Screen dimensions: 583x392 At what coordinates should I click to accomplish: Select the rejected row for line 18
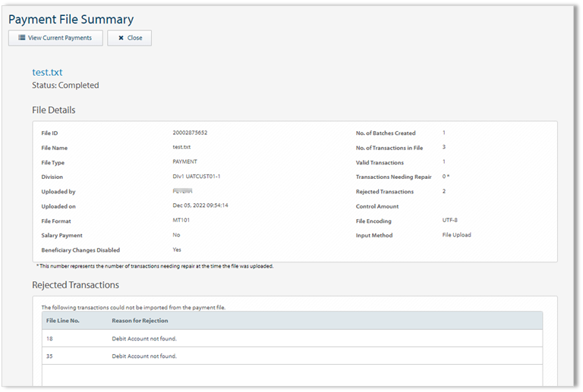tap(292, 338)
